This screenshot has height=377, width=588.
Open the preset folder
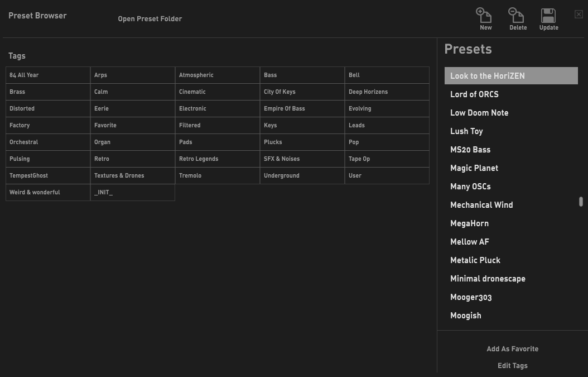click(x=150, y=19)
